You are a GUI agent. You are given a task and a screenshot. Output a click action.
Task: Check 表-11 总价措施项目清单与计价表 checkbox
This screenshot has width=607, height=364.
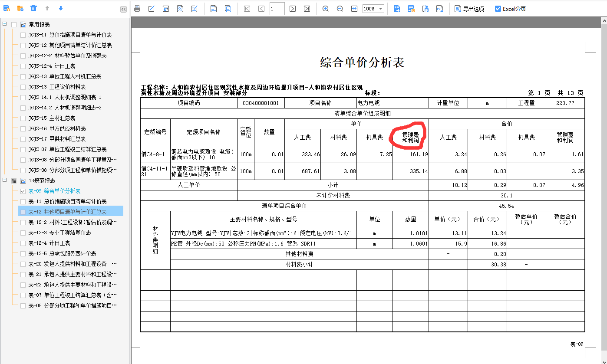click(23, 202)
